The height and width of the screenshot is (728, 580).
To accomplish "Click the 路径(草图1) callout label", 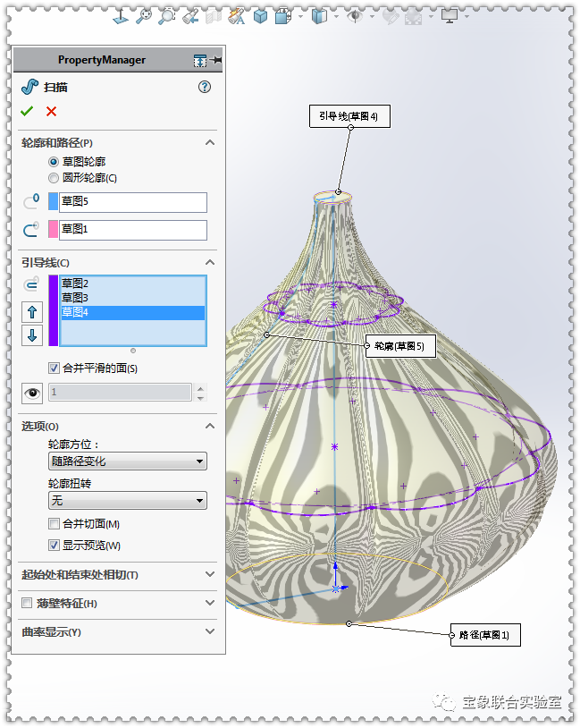I will 485,635.
